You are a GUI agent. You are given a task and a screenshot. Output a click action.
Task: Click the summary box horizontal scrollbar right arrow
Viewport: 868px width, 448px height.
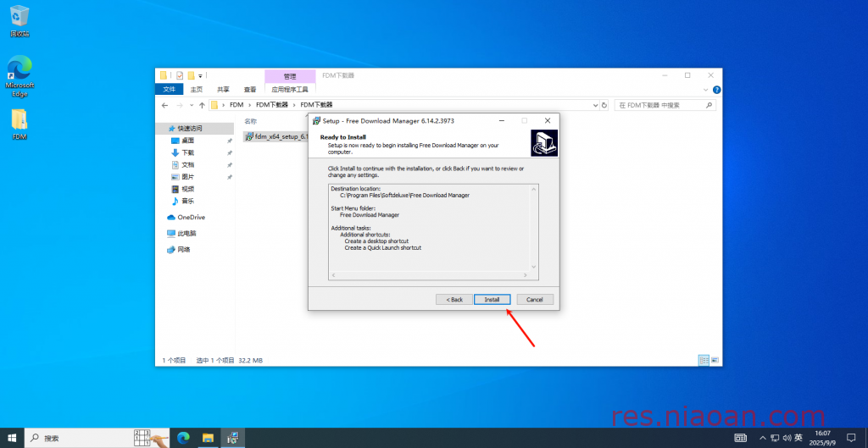point(526,275)
